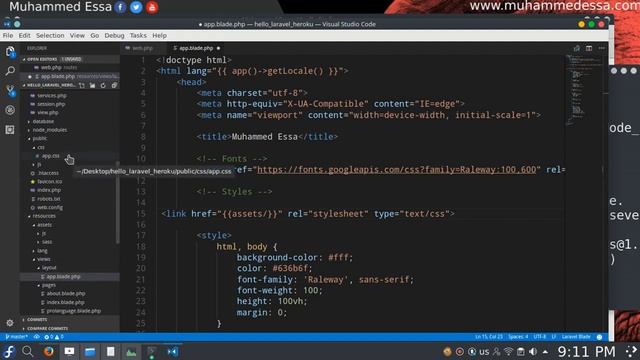
Task: Click the code minimap overview
Action: pos(584,90)
